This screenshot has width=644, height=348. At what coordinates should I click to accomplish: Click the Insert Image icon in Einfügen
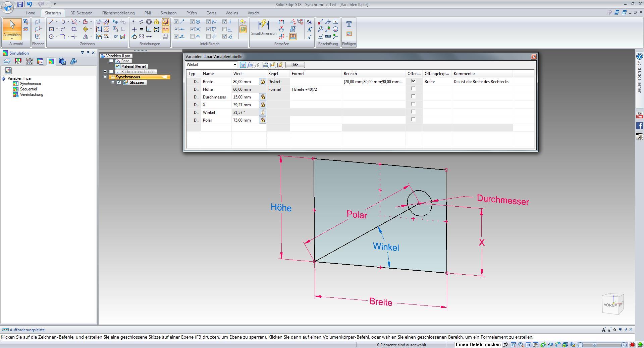pyautogui.click(x=349, y=34)
